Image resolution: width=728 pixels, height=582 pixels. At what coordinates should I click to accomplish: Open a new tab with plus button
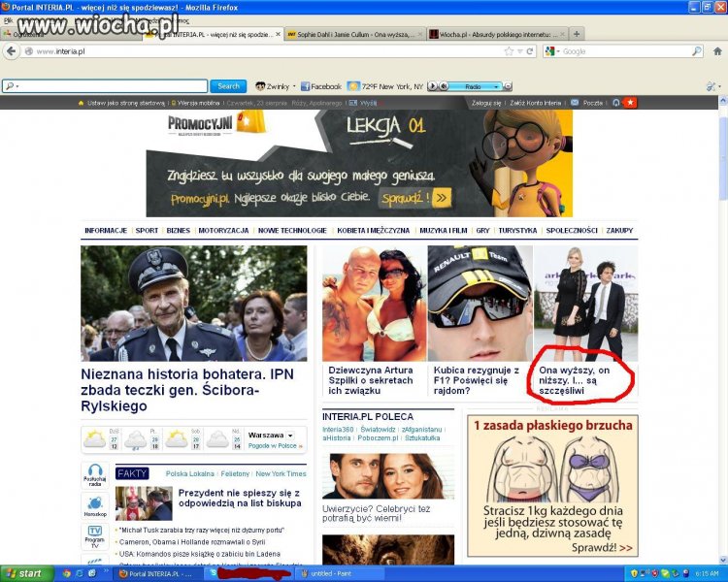577,34
